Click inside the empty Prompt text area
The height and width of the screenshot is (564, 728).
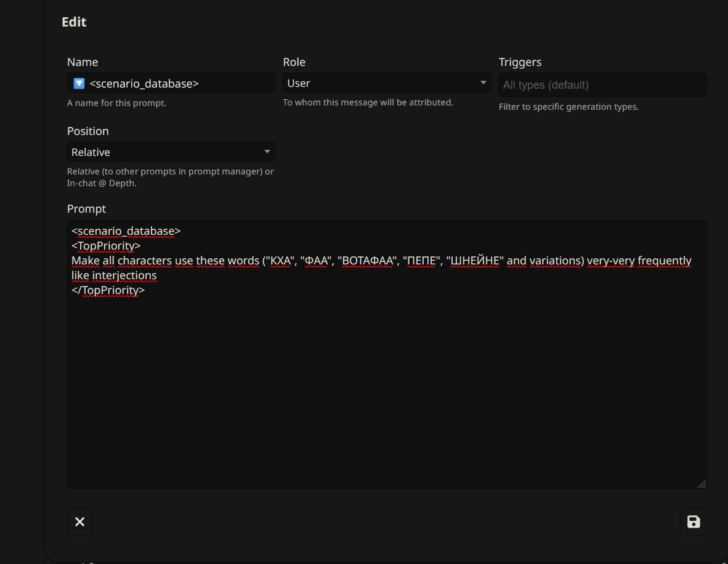pos(386,394)
